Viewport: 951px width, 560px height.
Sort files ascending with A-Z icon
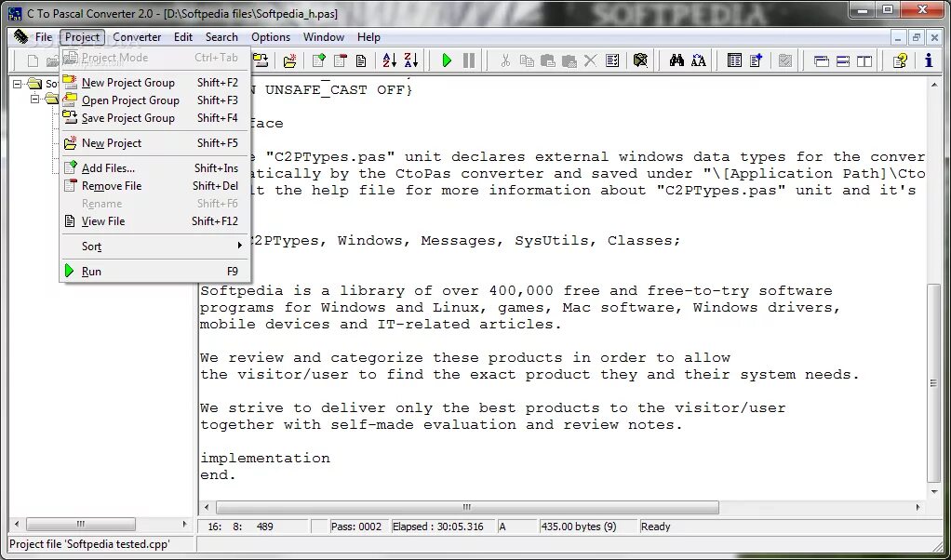click(x=389, y=60)
